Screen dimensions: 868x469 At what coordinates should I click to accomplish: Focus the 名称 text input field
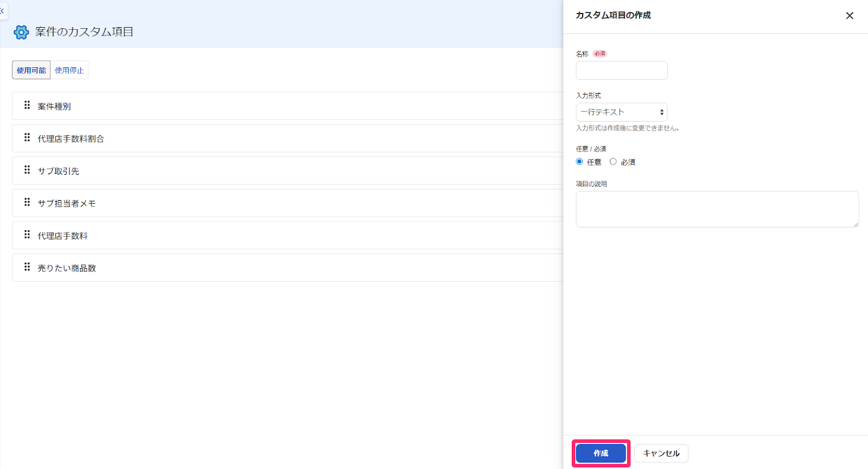click(x=622, y=71)
